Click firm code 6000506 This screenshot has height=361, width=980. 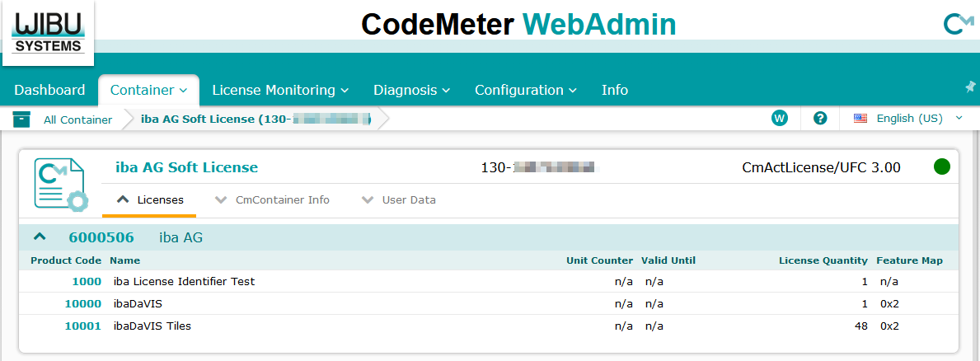(x=101, y=237)
